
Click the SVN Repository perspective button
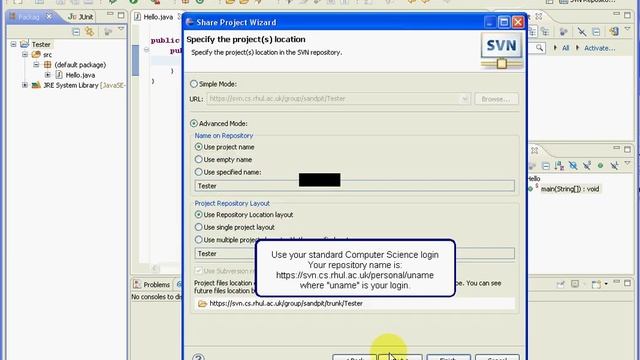[x=587, y=2]
